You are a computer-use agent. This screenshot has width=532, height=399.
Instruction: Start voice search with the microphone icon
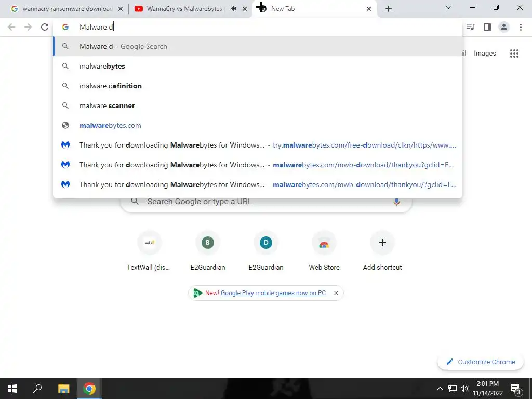click(x=396, y=202)
